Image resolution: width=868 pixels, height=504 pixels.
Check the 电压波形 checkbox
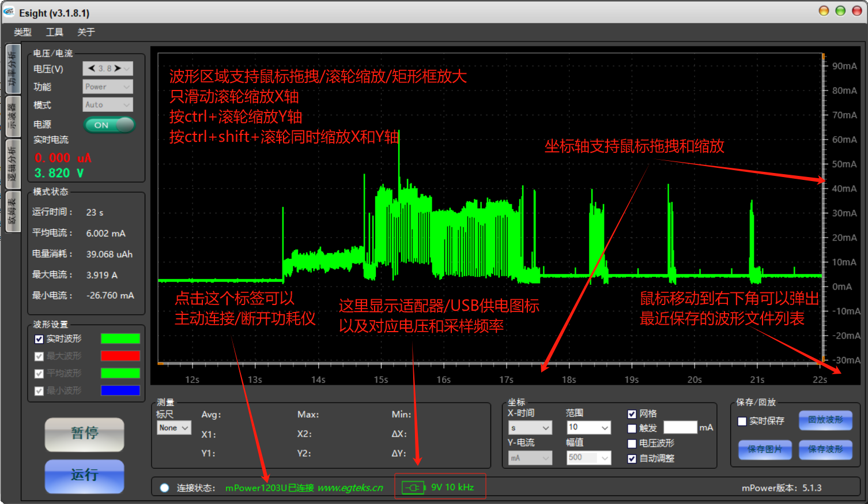point(632,443)
